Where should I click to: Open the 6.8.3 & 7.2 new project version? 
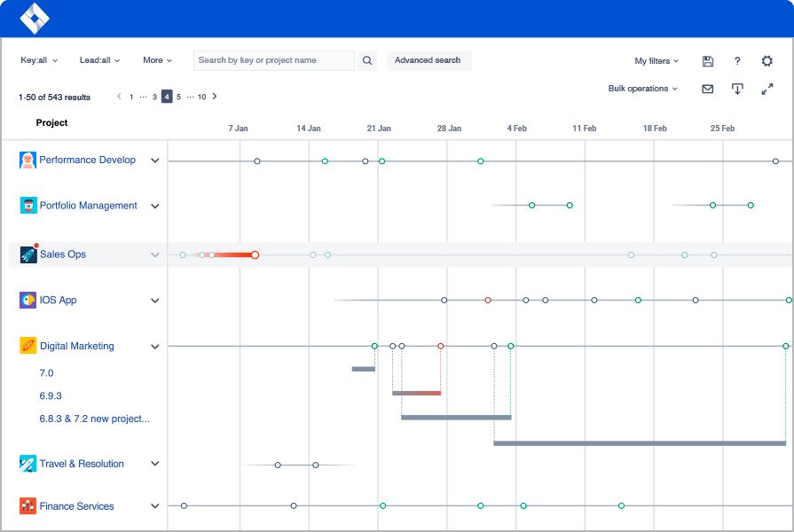click(x=95, y=419)
